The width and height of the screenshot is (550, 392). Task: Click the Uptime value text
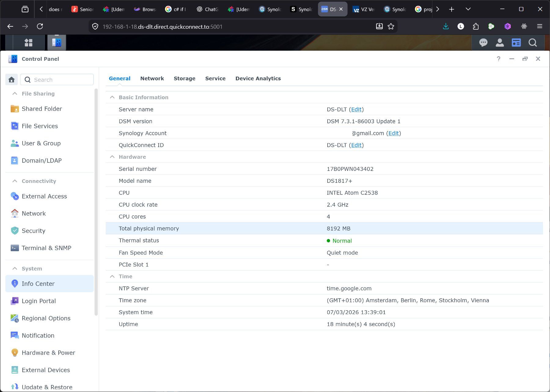(x=361, y=324)
